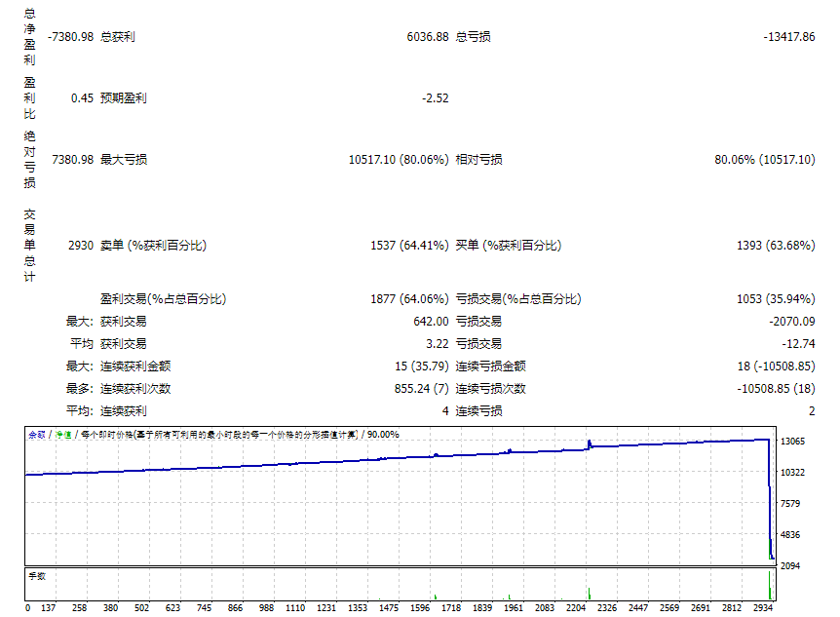The image size is (840, 617).
Task: Click the 买单 buy orders value 1393 (63.68%)
Action: (780, 247)
